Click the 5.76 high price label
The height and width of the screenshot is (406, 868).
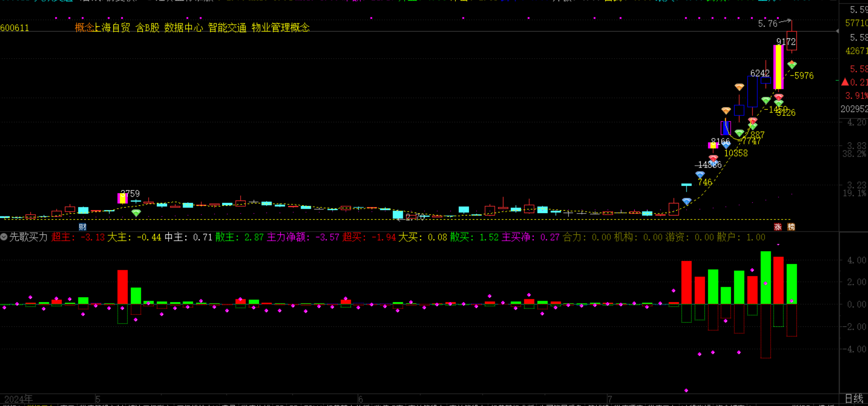tap(767, 24)
